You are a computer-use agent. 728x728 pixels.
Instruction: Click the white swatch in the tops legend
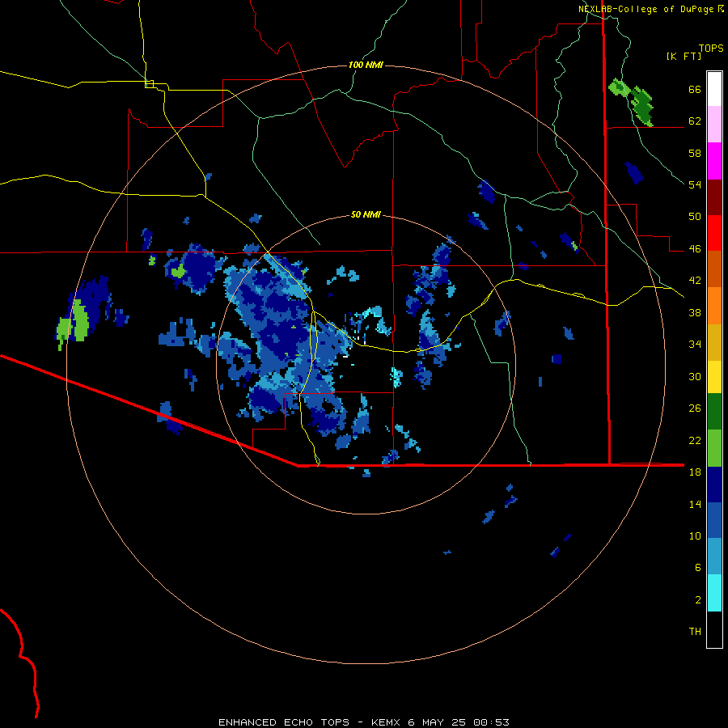click(714, 89)
